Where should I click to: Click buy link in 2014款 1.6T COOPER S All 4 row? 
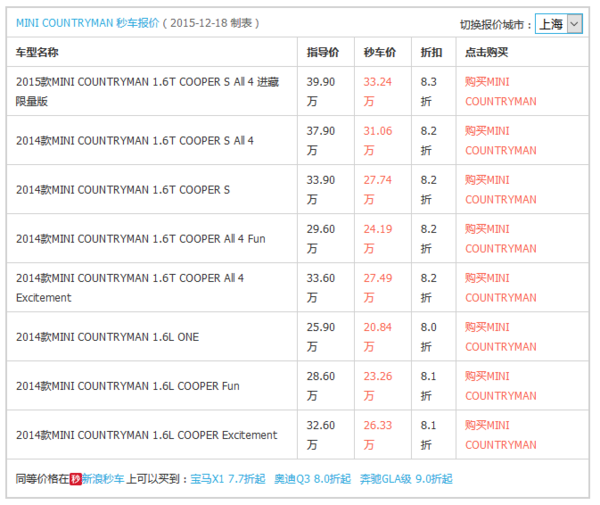(501, 140)
